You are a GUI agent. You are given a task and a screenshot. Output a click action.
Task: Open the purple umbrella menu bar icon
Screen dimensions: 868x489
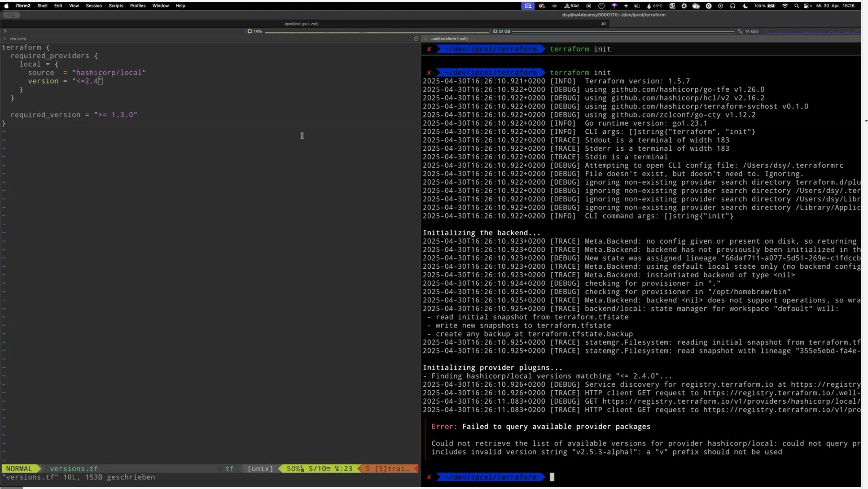[x=614, y=6]
